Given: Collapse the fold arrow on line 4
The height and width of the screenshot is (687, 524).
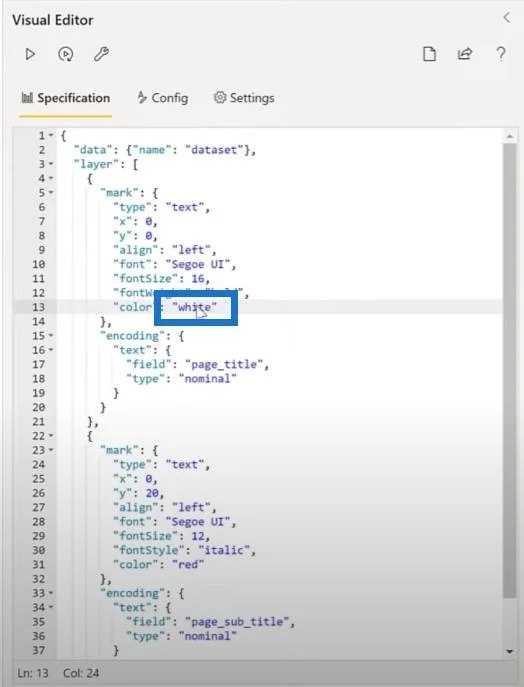Looking at the screenshot, I should [51, 178].
